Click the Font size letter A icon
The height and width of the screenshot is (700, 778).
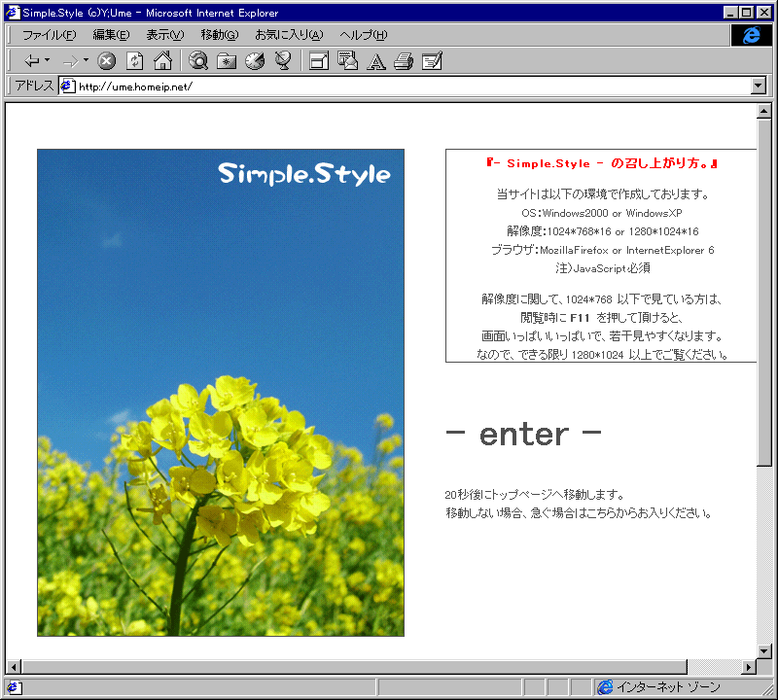click(375, 61)
